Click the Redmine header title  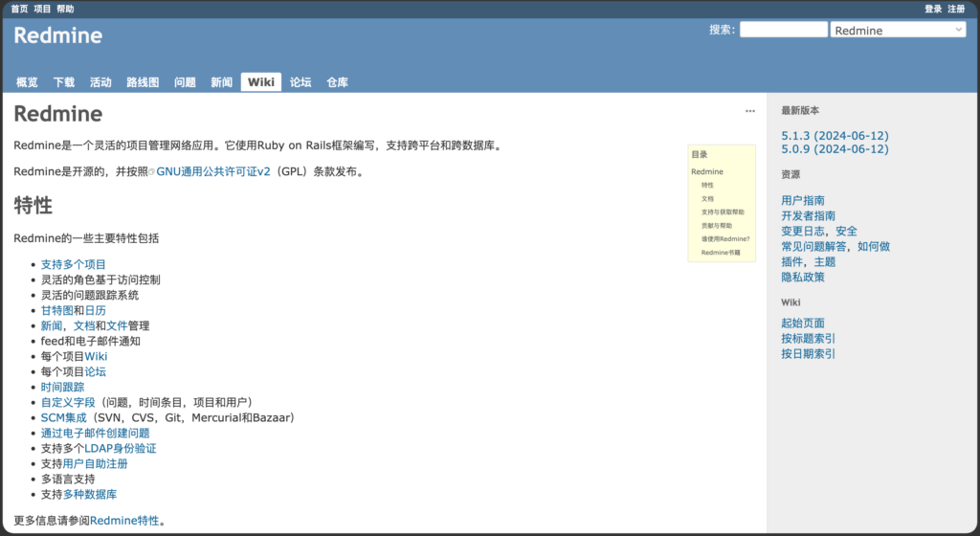[58, 35]
